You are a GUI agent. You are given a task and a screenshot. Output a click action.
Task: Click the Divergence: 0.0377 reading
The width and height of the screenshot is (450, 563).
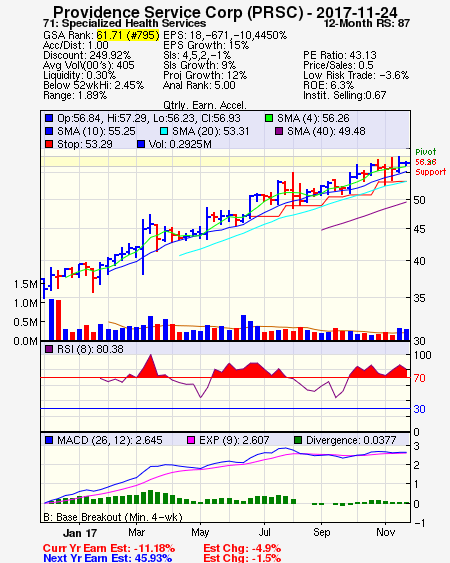351,440
